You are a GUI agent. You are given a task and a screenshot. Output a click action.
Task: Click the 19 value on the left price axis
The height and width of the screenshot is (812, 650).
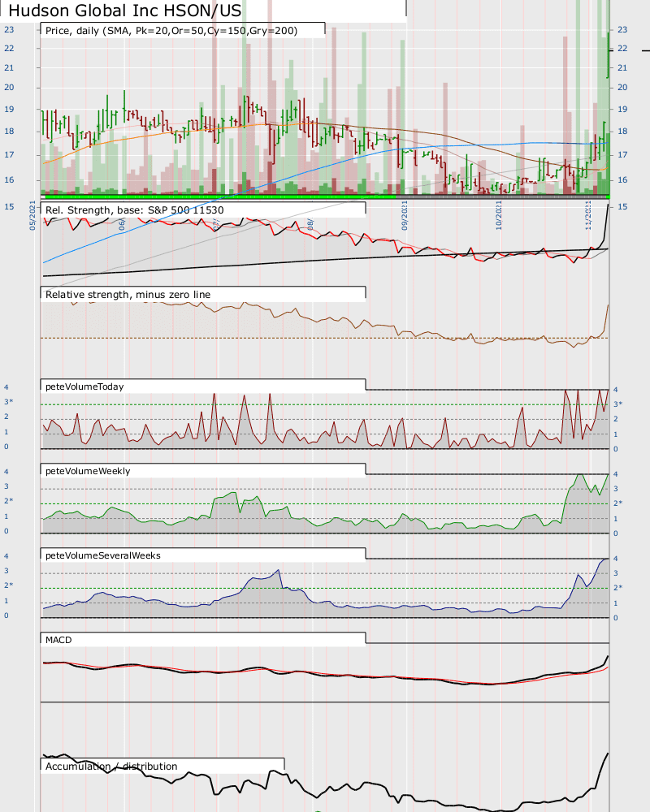pos(9,110)
